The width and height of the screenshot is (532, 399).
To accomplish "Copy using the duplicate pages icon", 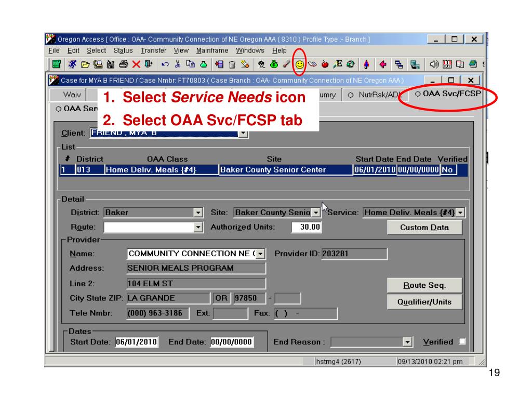I will (x=190, y=64).
